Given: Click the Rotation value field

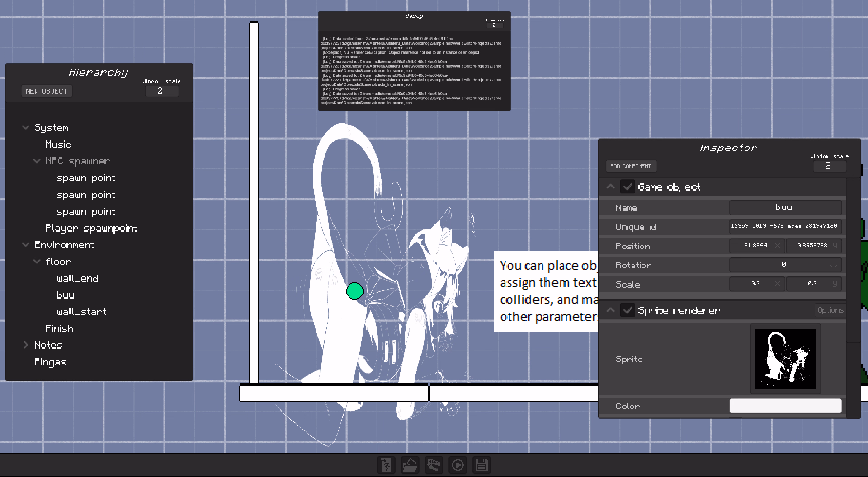Looking at the screenshot, I should click(x=785, y=264).
